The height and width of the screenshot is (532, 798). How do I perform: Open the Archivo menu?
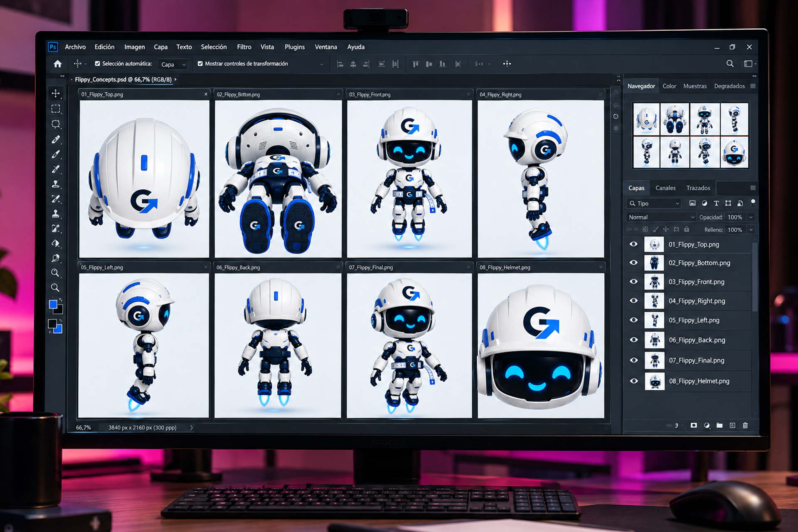click(75, 47)
